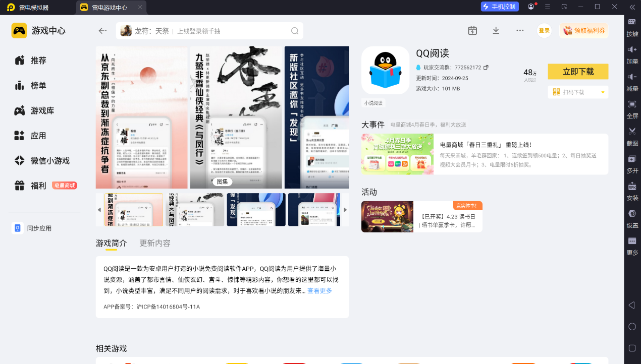Collapse right toolbar with double-chevron icon
Image resolution: width=641 pixels, height=364 pixels.
(632, 7)
